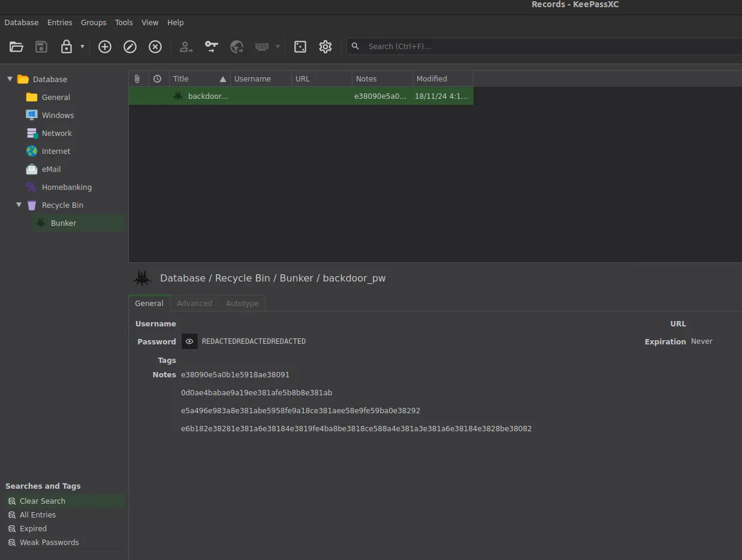Delete the selected entry with X icon

point(155,47)
